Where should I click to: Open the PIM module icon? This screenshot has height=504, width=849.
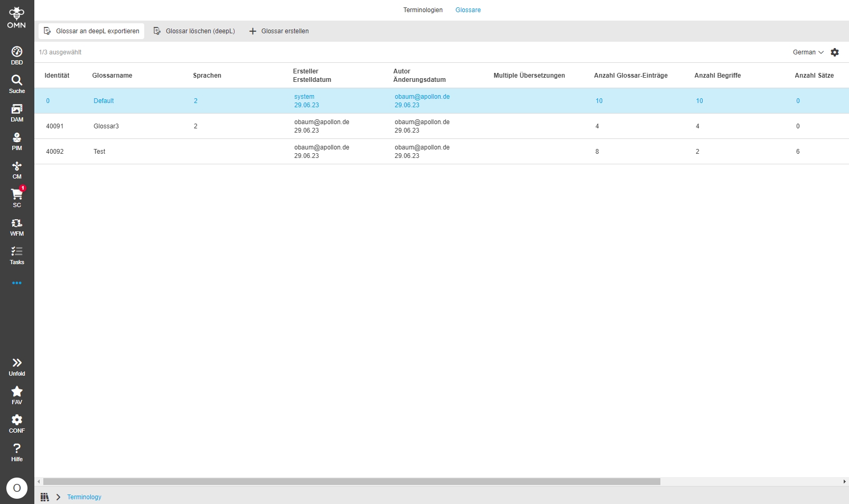17,141
